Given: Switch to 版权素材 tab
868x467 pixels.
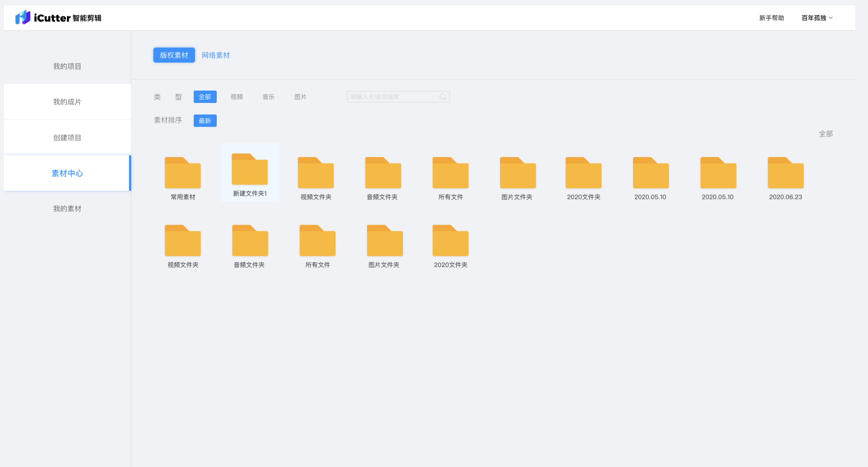Looking at the screenshot, I should (x=174, y=55).
